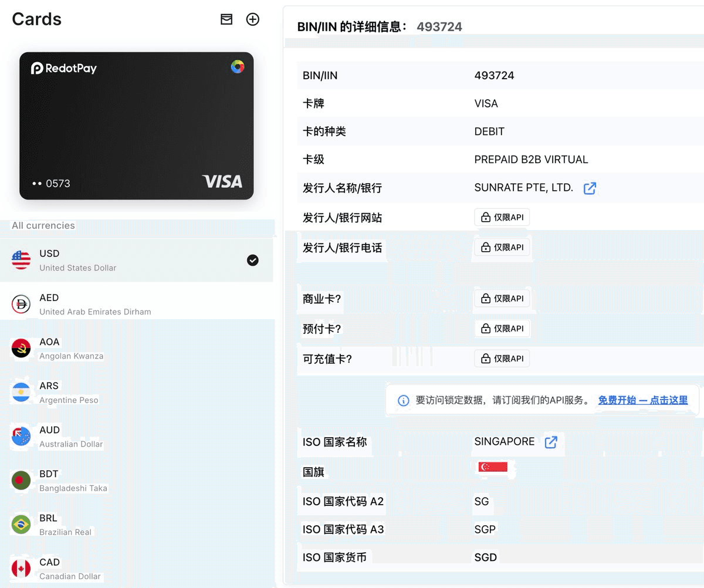Toggle the USD selected checkmark
Image resolution: width=704 pixels, height=588 pixels.
click(x=253, y=260)
